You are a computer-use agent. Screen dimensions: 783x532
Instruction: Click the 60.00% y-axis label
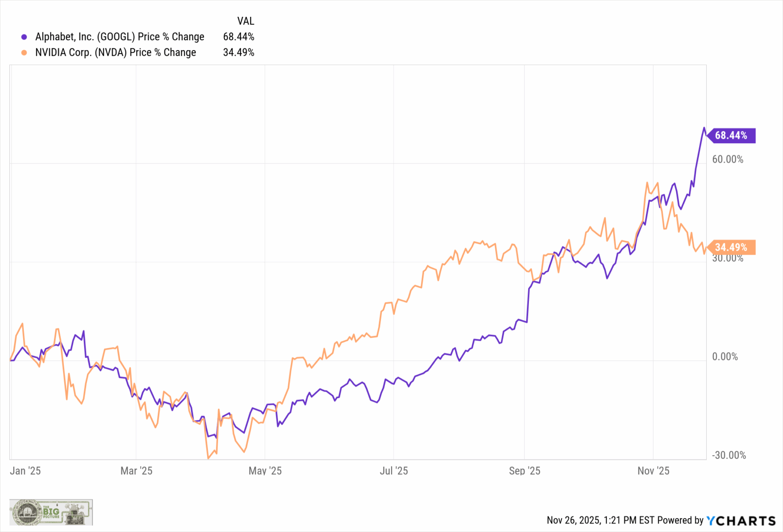(728, 159)
